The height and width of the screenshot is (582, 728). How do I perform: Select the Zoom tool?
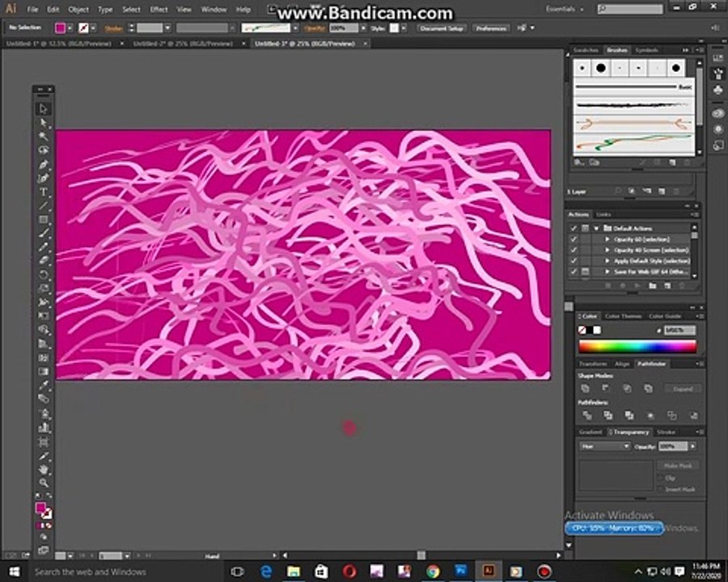click(x=43, y=483)
